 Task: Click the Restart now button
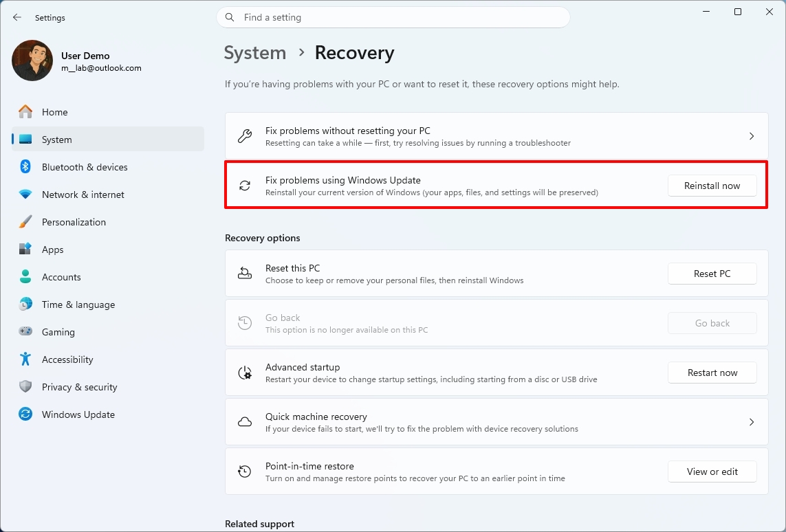(x=712, y=373)
